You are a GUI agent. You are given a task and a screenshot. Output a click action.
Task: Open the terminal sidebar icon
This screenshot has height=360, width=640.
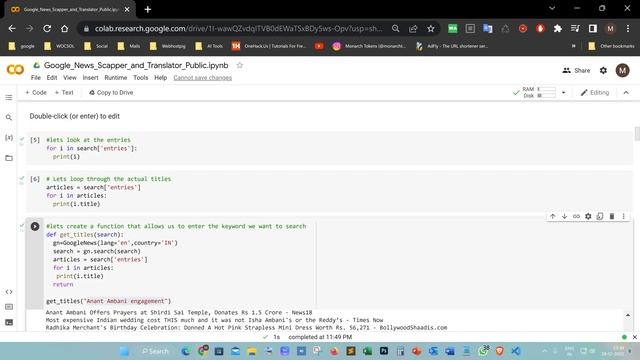(9, 322)
